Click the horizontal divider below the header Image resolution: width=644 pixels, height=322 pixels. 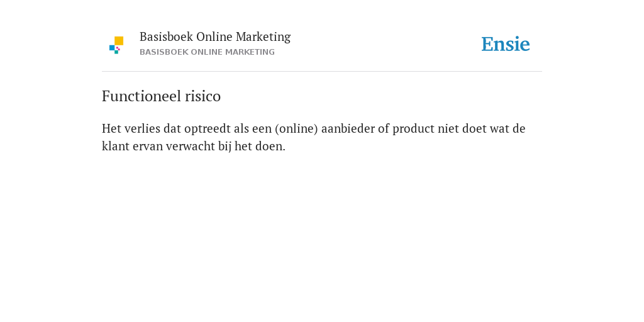point(322,72)
